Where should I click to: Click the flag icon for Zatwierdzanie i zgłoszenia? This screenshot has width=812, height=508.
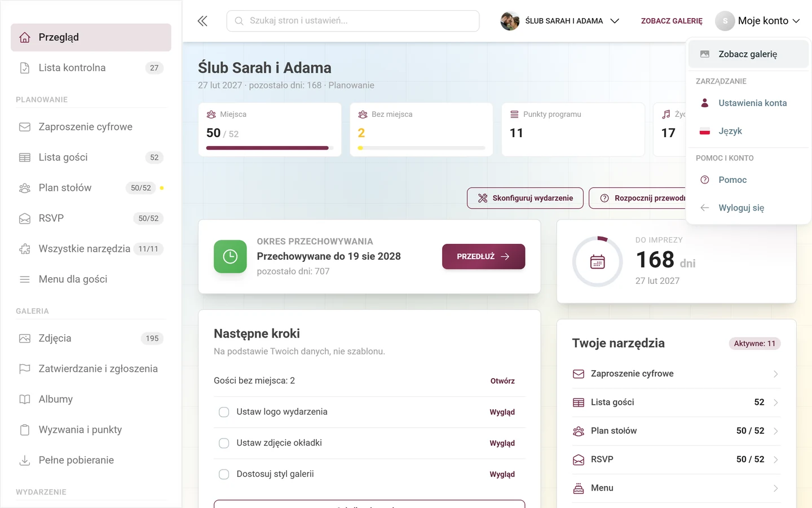25,369
